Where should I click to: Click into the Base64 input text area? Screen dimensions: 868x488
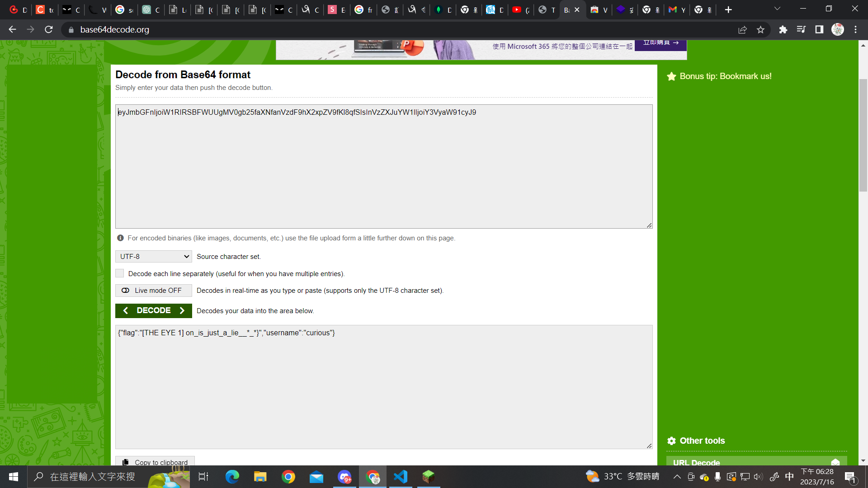383,167
